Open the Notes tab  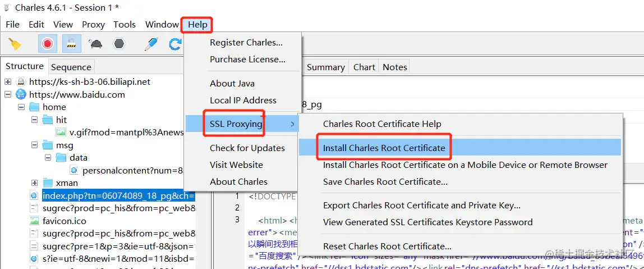(x=395, y=67)
